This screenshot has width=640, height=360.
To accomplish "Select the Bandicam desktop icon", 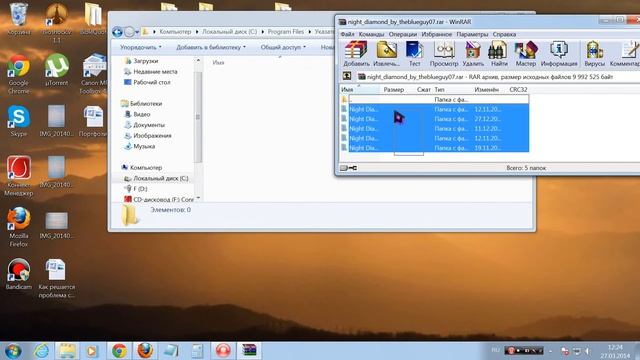I will [18, 274].
